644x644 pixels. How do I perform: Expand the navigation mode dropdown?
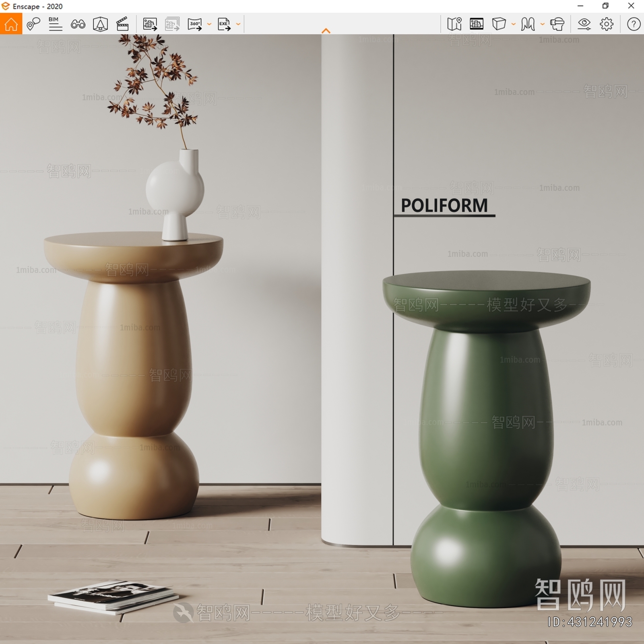click(x=543, y=24)
